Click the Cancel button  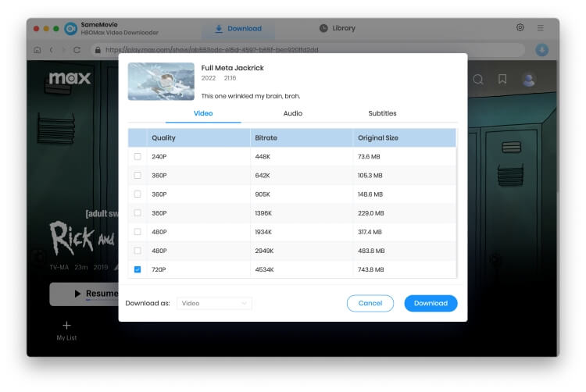coord(370,303)
